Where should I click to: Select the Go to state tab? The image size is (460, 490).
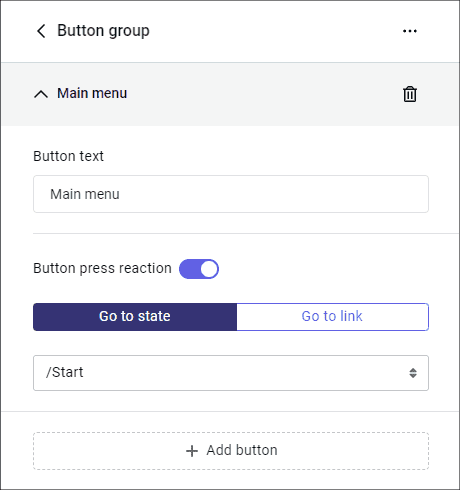(135, 317)
